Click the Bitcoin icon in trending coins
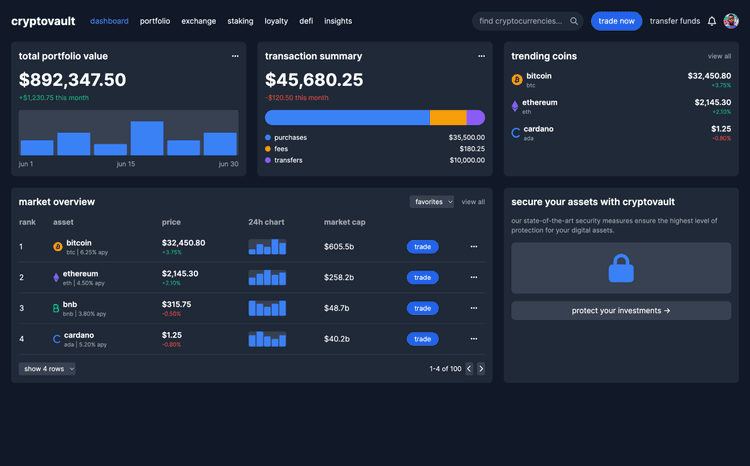 coord(516,79)
